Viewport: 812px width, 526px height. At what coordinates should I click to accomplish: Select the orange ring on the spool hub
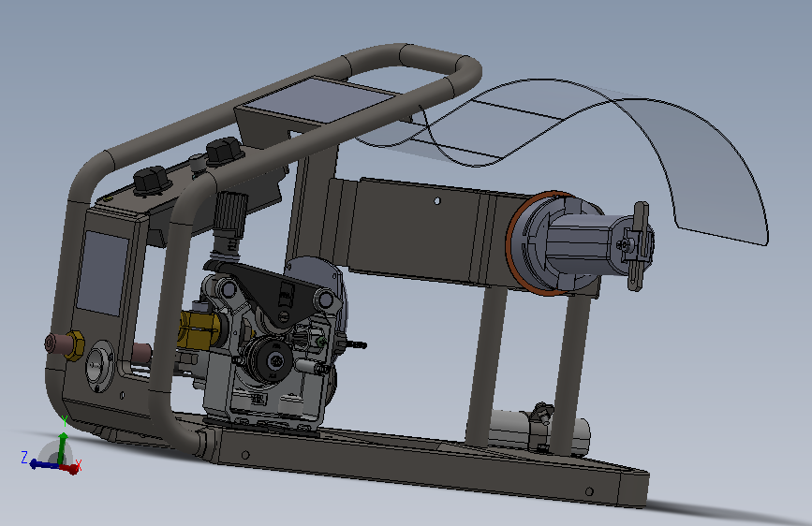coord(512,243)
